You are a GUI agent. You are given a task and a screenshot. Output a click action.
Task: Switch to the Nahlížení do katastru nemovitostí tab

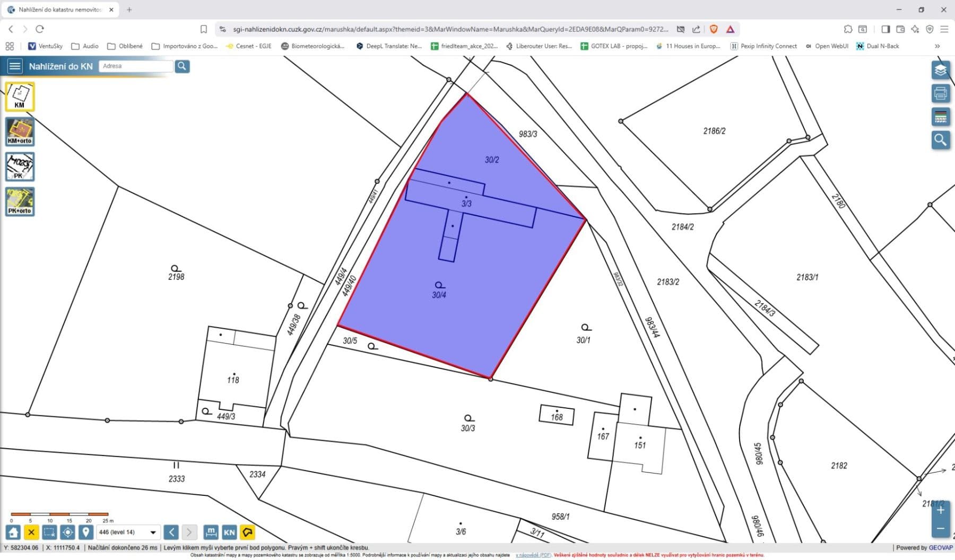(x=59, y=9)
